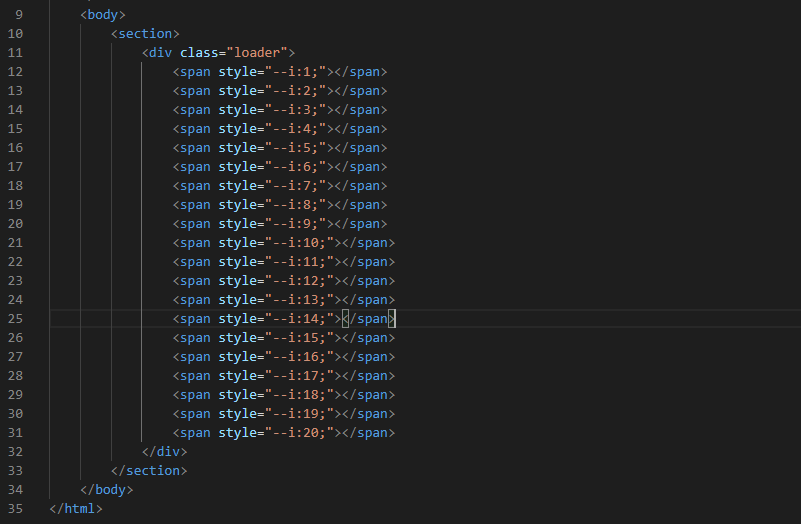The height and width of the screenshot is (524, 801).
Task: Click the --i:9; style value
Action: (295, 224)
